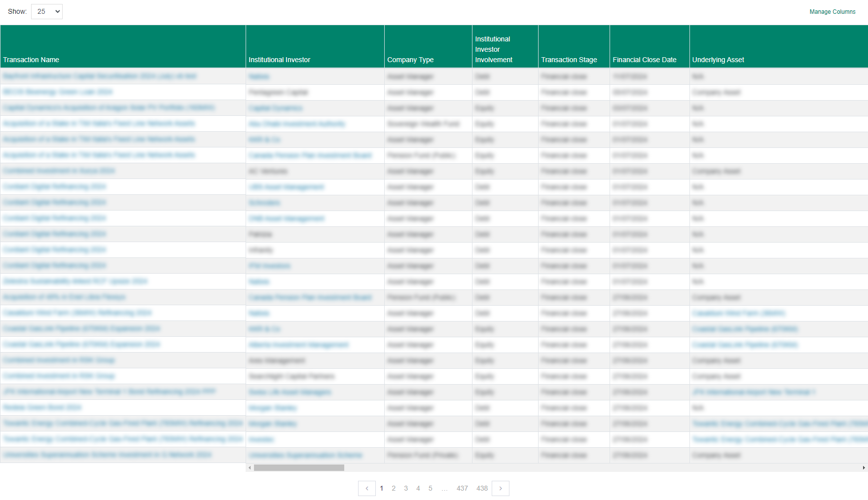Sort by Transaction Name column header

(31, 60)
